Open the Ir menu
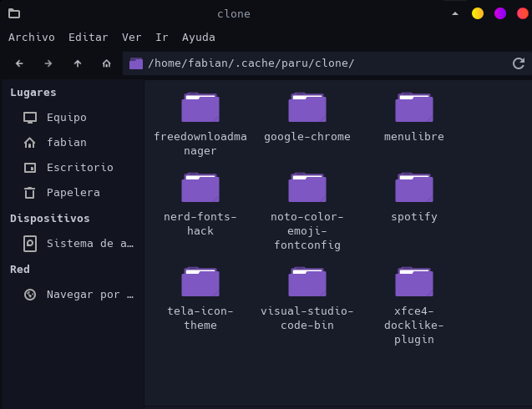Image resolution: width=532 pixels, height=409 pixels. 162,38
